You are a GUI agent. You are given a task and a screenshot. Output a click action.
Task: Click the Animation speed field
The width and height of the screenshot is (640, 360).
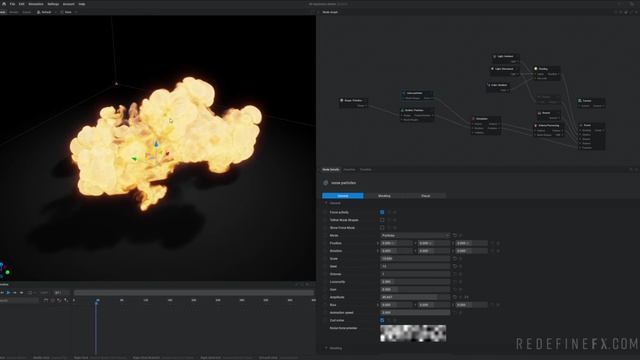[415, 313]
